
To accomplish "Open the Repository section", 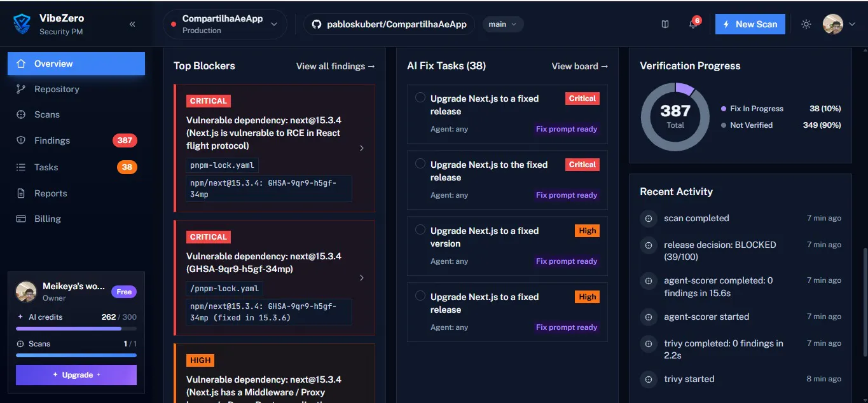I will click(x=76, y=89).
